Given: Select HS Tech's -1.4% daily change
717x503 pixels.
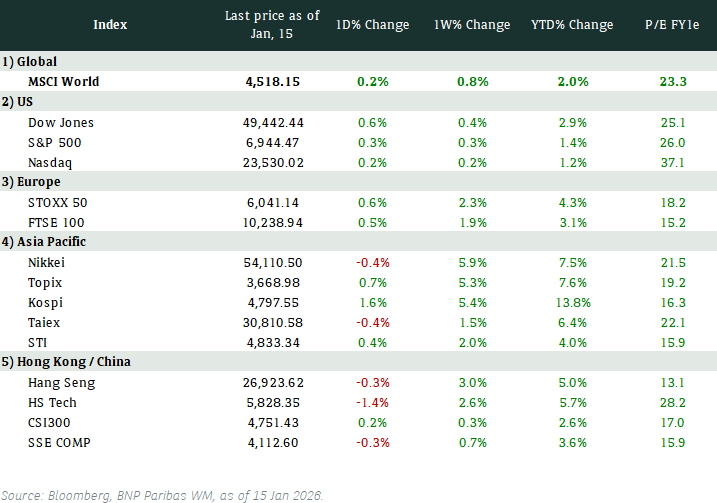Looking at the screenshot, I should (x=372, y=402).
